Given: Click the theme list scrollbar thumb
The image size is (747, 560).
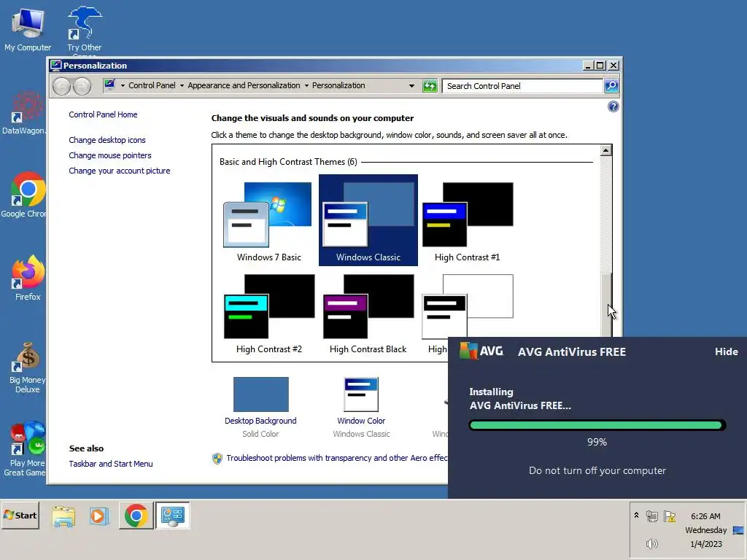Looking at the screenshot, I should click(x=605, y=305).
